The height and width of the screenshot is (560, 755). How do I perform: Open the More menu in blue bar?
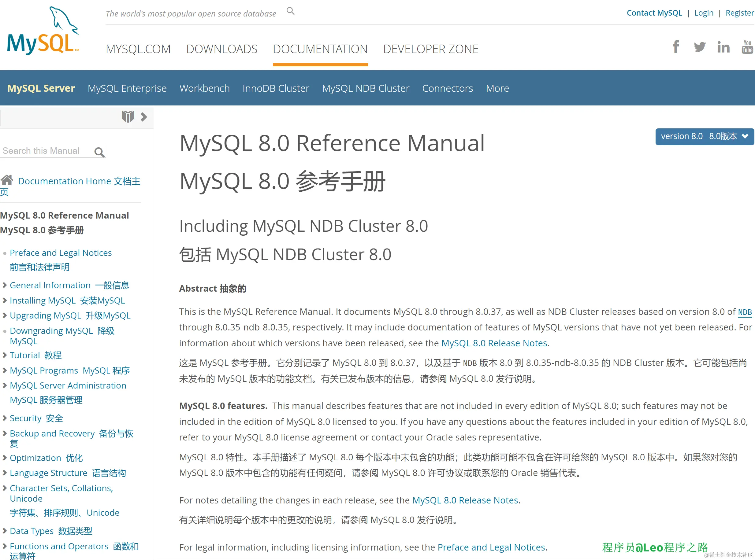[x=497, y=88]
